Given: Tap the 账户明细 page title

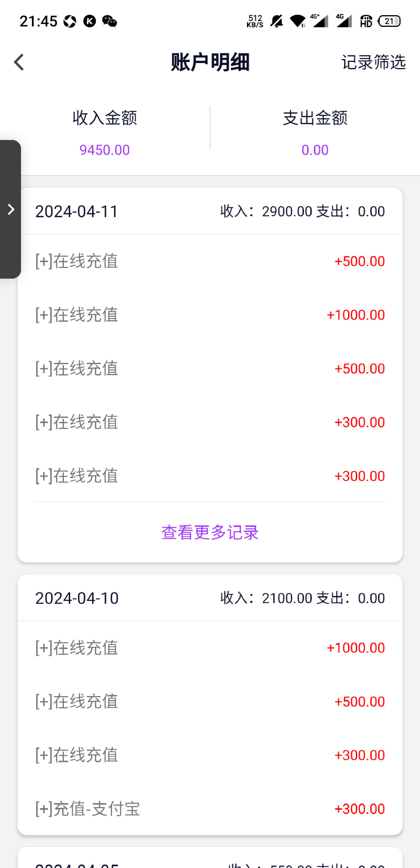Looking at the screenshot, I should pos(210,62).
